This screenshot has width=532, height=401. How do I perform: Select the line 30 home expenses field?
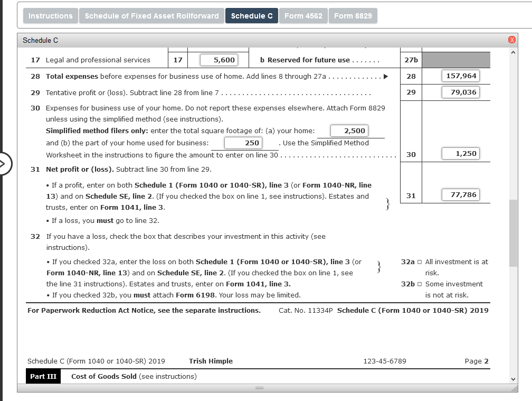[x=460, y=153]
